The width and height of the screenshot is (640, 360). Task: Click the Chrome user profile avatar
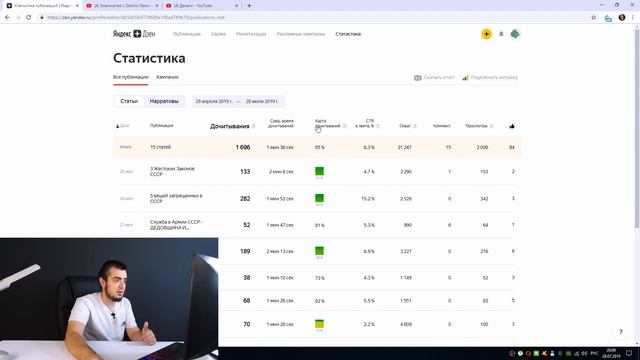622,18
